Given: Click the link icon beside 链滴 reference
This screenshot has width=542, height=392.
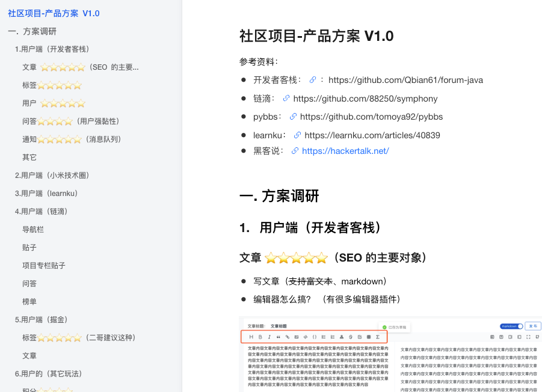Looking at the screenshot, I should pos(286,99).
